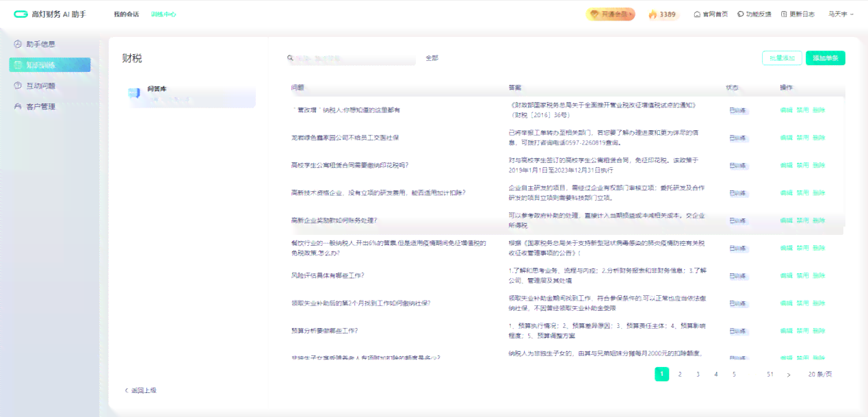Click the next page arrow
Image resolution: width=868 pixels, height=417 pixels.
pyautogui.click(x=789, y=375)
